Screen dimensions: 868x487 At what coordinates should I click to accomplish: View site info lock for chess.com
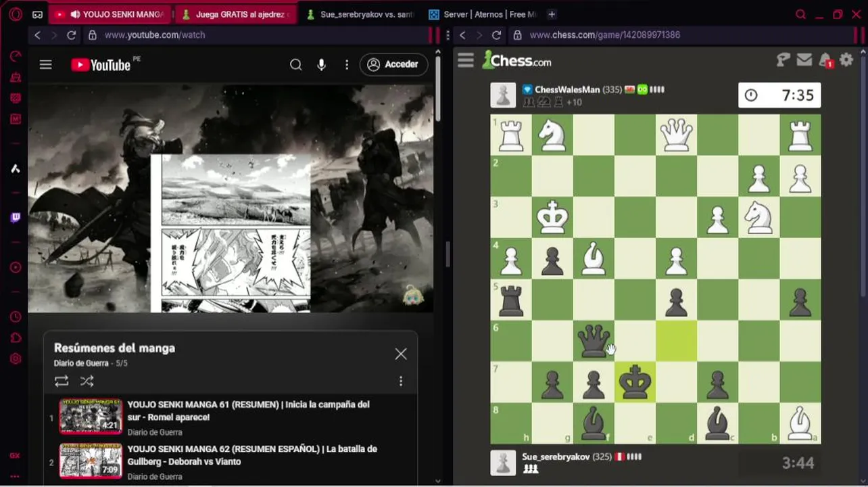point(517,35)
